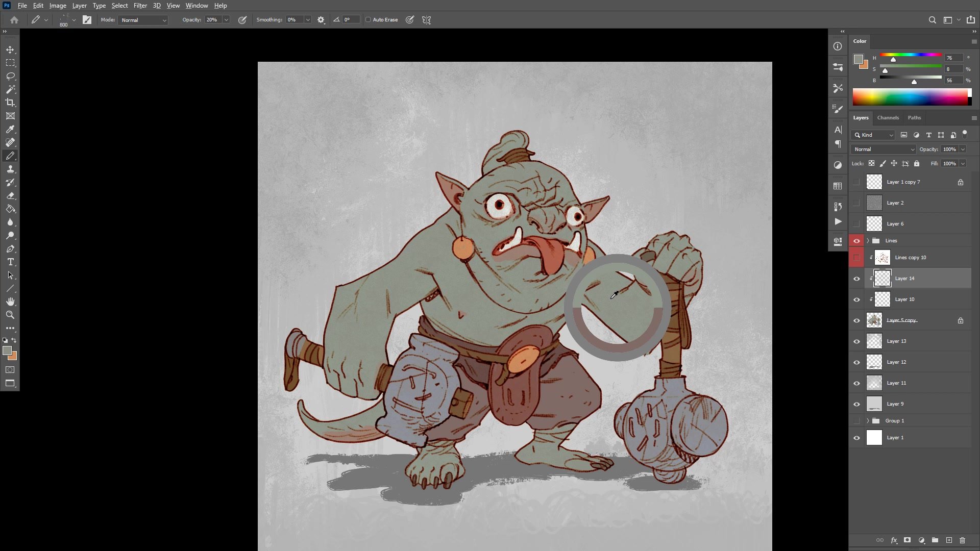Expand the Group 1 folder
The height and width of the screenshot is (551, 980).
[x=868, y=421]
